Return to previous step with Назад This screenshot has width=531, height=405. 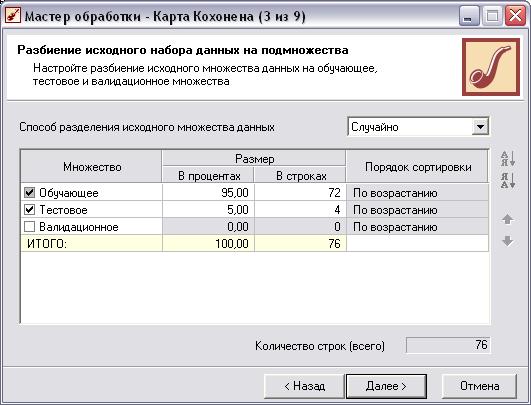point(304,386)
